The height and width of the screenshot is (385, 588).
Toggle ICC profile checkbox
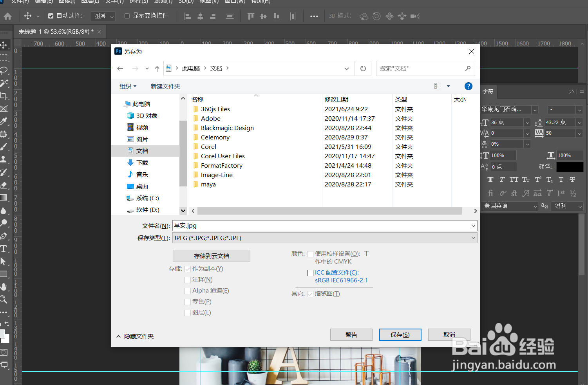tap(310, 273)
